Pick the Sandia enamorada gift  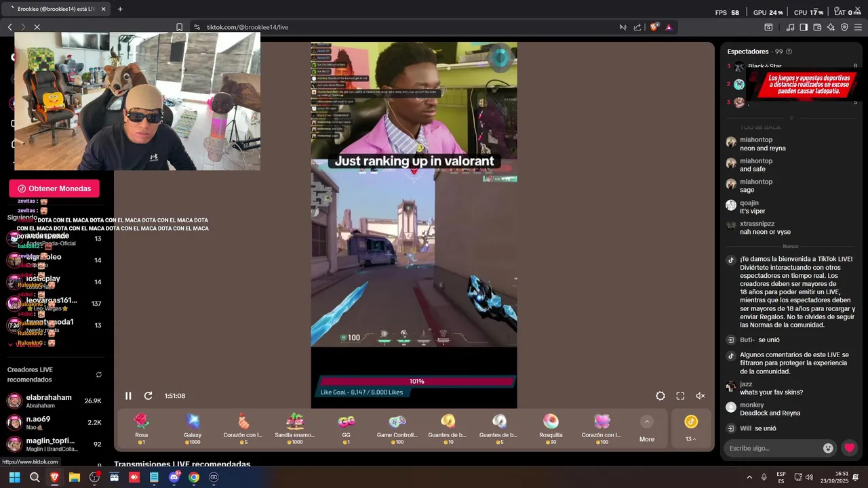[x=295, y=429]
